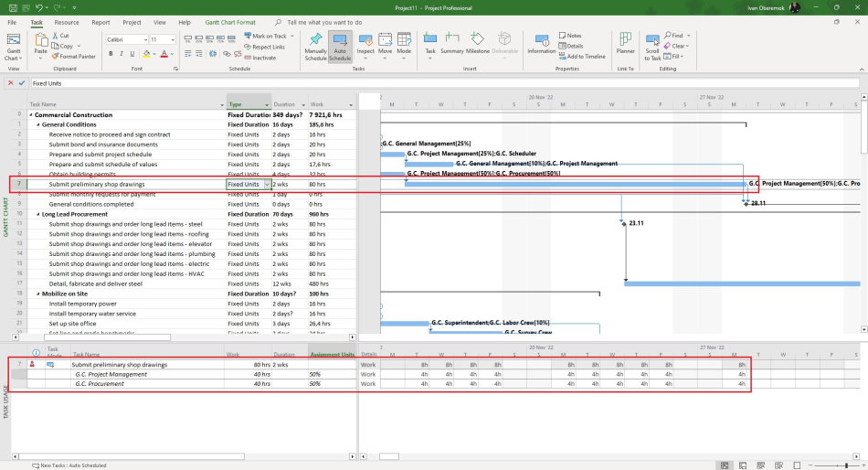Switch to the View tab
Viewport: 868px width, 470px height.
coord(159,23)
